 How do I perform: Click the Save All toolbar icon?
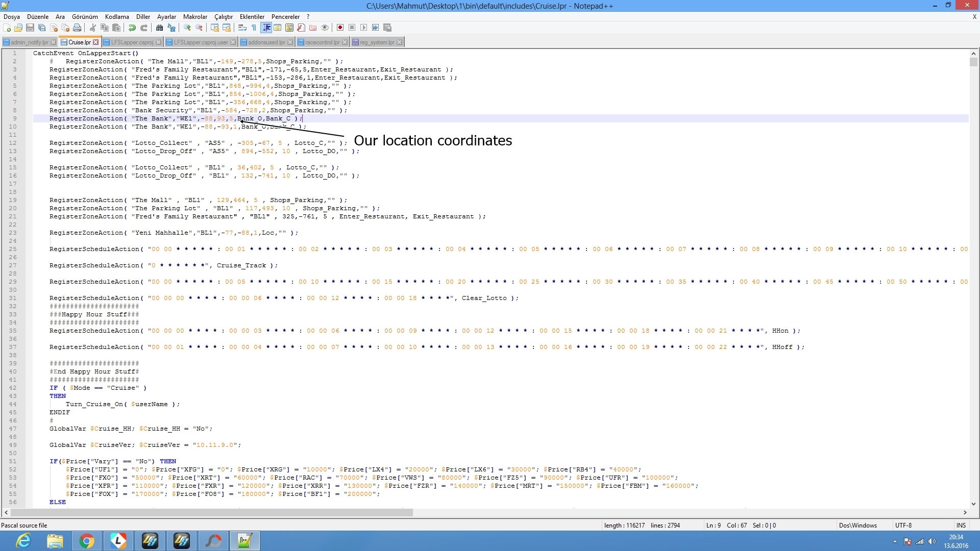(x=42, y=28)
